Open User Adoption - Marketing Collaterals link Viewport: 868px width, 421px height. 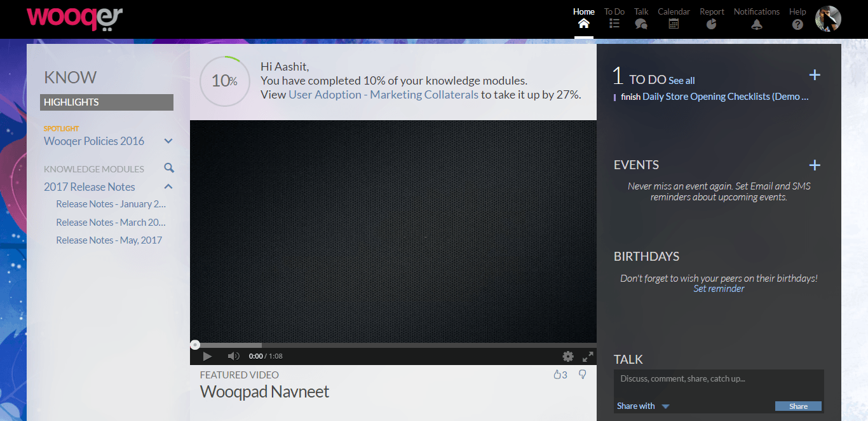coord(383,95)
